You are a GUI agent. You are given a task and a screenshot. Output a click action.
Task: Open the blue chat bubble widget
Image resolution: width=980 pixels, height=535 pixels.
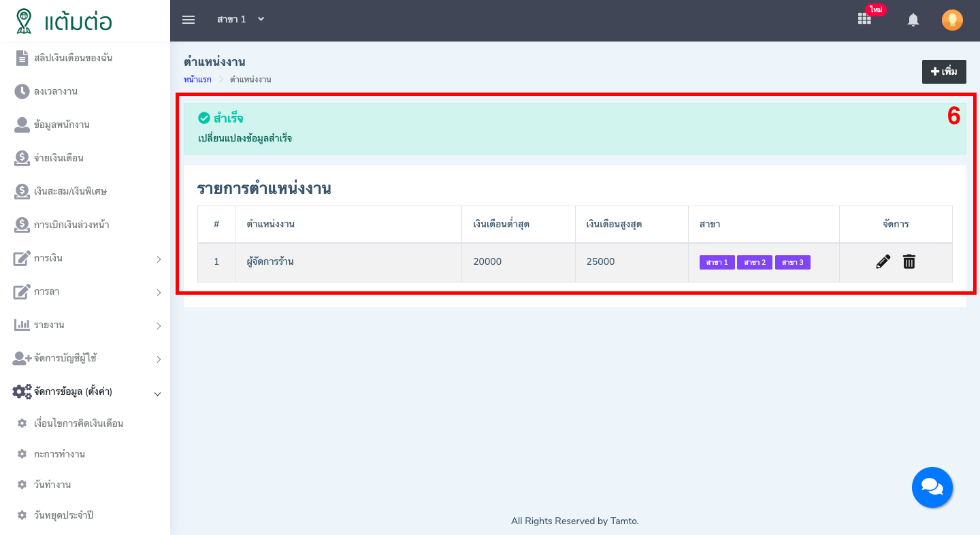(x=932, y=487)
